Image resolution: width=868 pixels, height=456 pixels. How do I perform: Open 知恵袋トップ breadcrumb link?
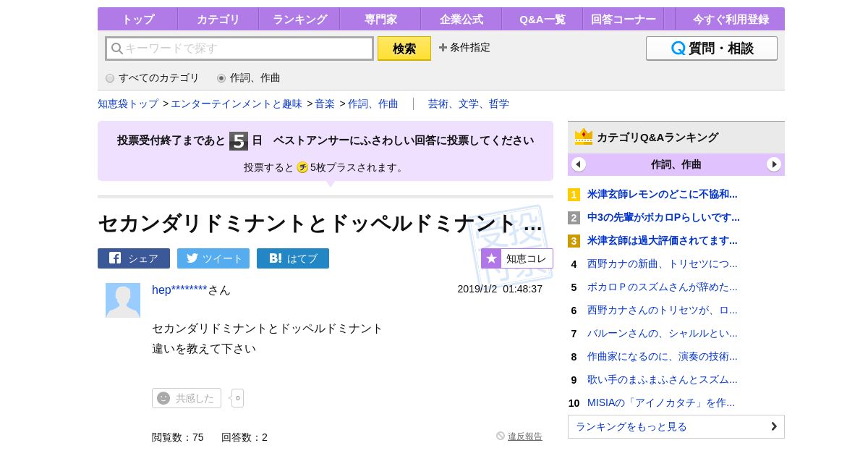[x=128, y=104]
